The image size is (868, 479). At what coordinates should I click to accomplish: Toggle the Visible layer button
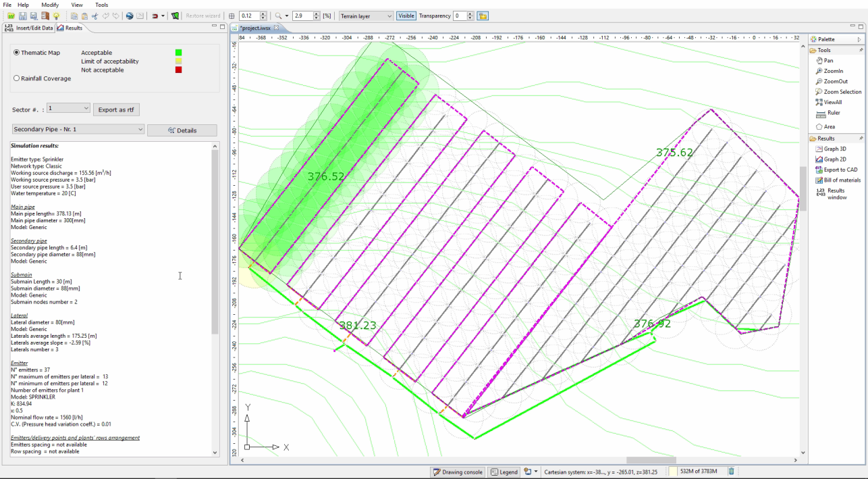pyautogui.click(x=406, y=16)
